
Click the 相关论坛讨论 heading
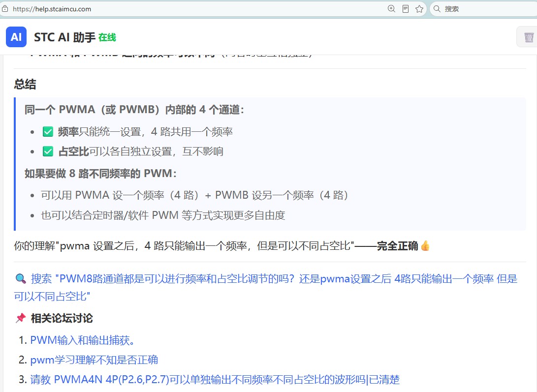pos(62,318)
